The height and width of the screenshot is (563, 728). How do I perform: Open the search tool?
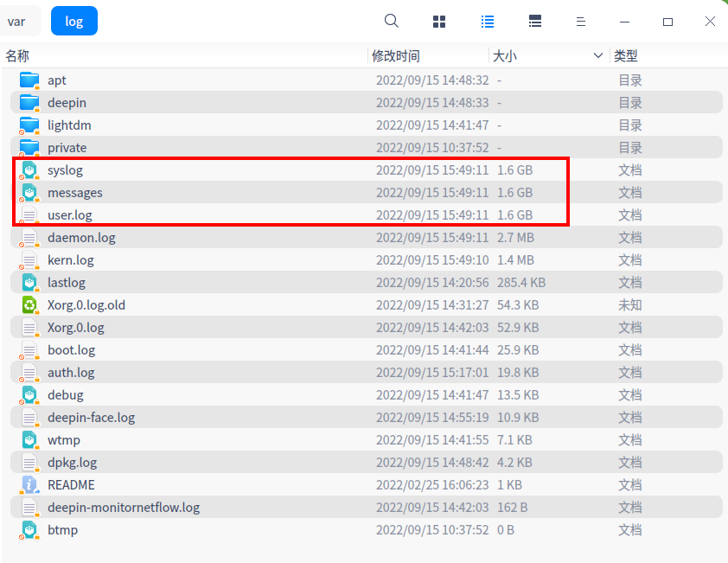(392, 21)
